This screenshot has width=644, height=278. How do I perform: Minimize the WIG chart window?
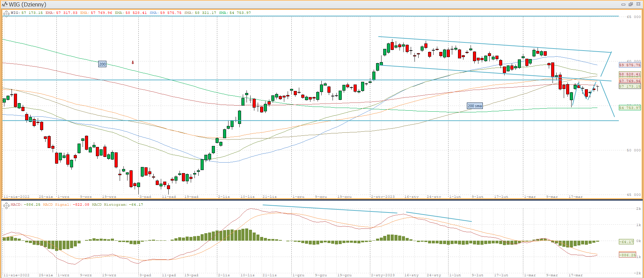(623, 4)
